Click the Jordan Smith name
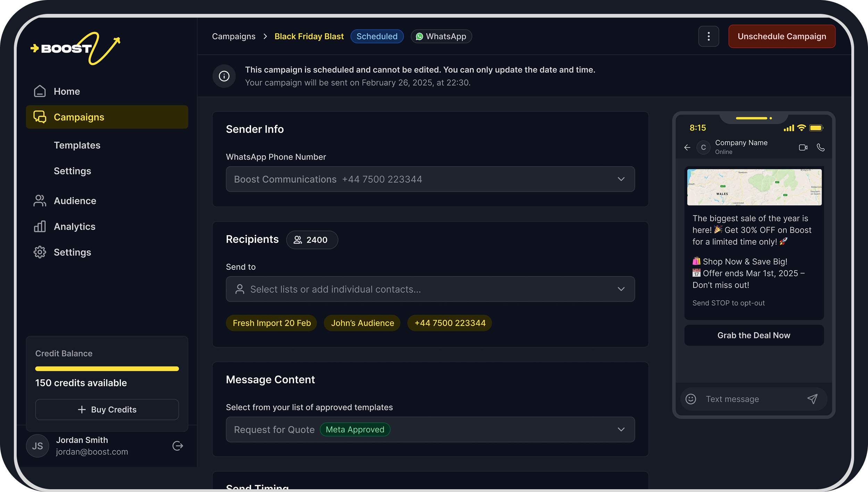The image size is (868, 492). tap(82, 440)
